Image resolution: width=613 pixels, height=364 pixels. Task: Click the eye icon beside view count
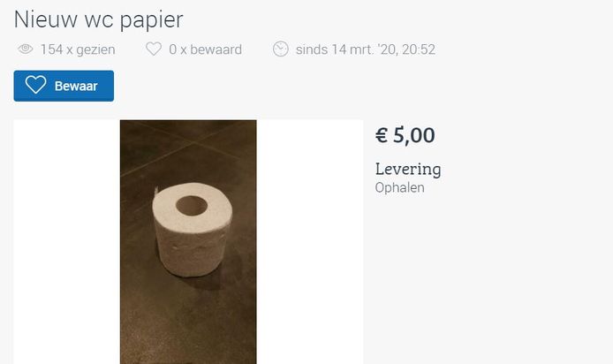click(26, 49)
